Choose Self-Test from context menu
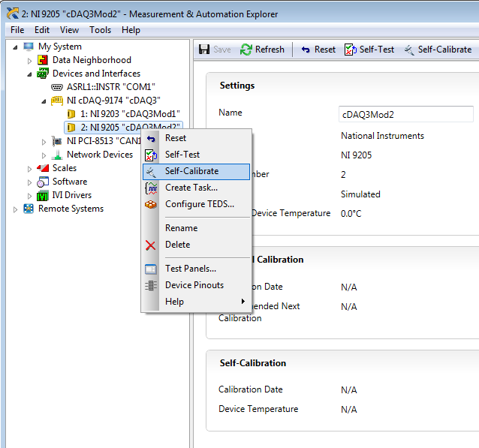479x448 pixels. click(x=196, y=155)
